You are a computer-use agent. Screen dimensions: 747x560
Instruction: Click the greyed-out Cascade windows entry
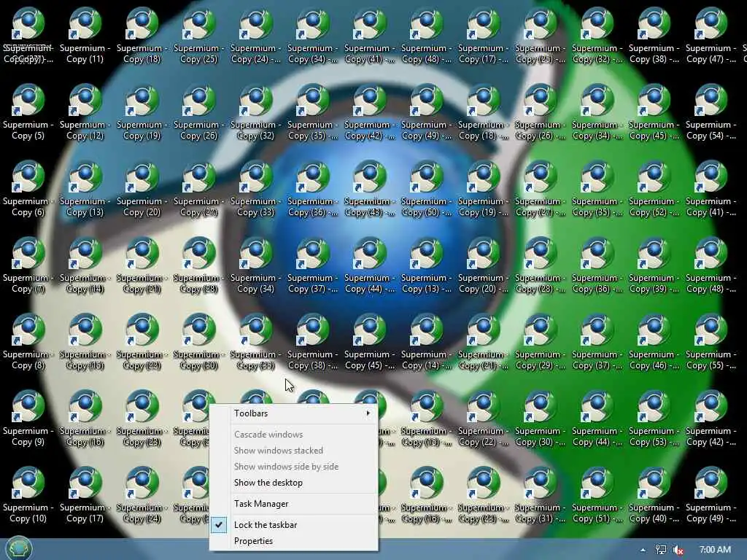[293, 435]
